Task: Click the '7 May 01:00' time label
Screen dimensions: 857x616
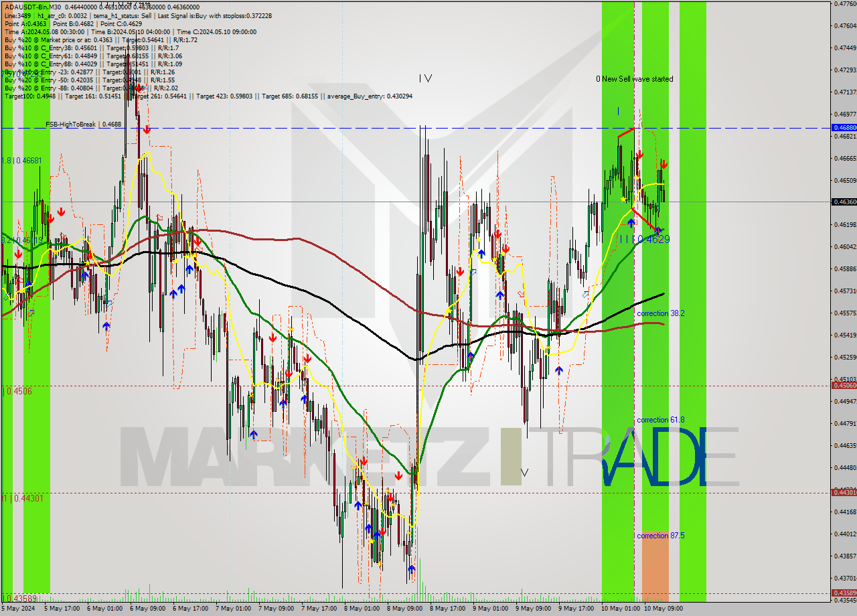Action: [234, 609]
